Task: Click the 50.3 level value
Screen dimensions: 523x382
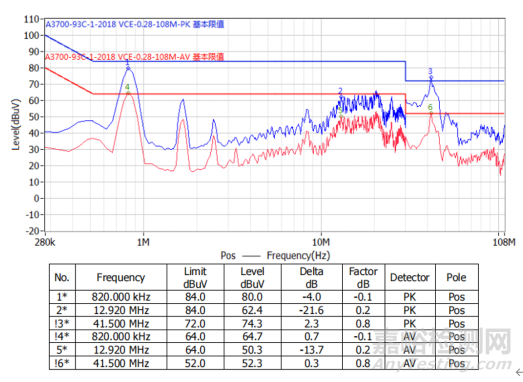Action: pos(252,350)
